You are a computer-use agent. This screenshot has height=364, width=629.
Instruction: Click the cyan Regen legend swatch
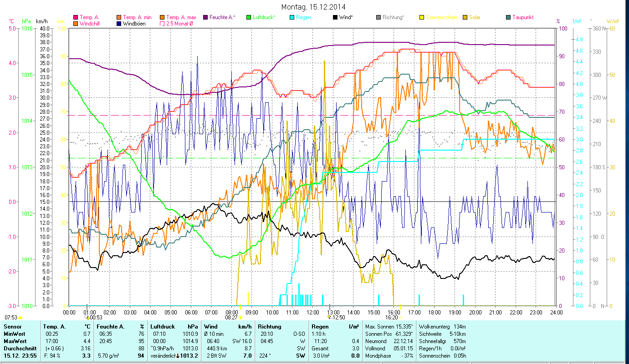pos(292,17)
